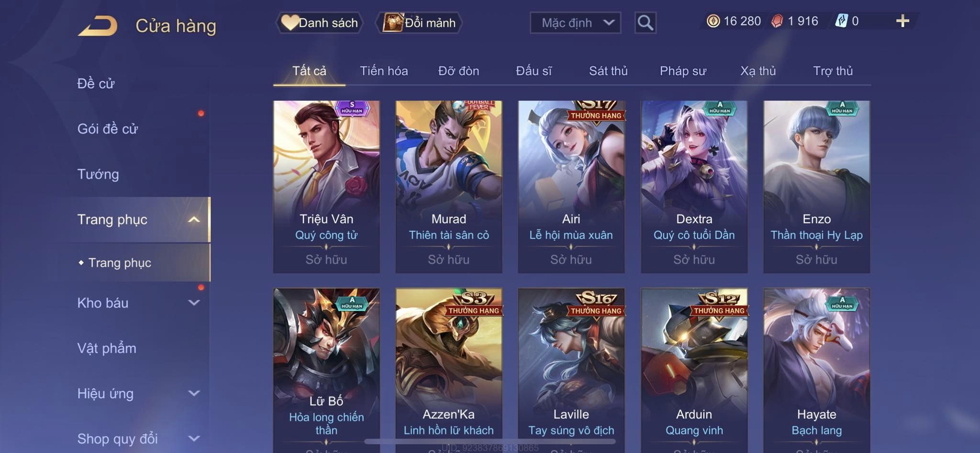Select the Triệu Vân Quý công tử skin
The width and height of the screenshot is (980, 453).
coord(326,187)
